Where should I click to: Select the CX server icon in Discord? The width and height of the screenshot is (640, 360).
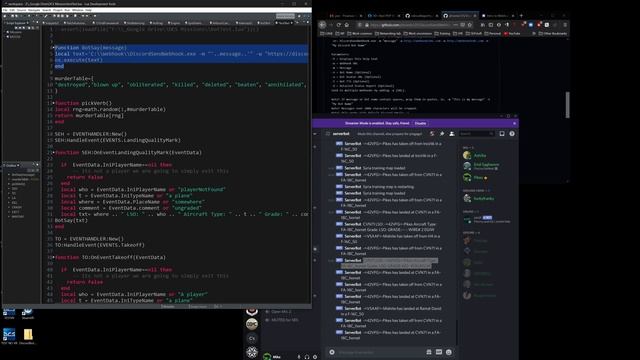click(x=252, y=338)
